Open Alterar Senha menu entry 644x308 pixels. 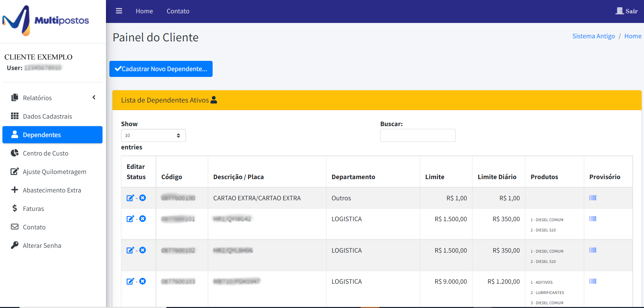click(x=52, y=245)
